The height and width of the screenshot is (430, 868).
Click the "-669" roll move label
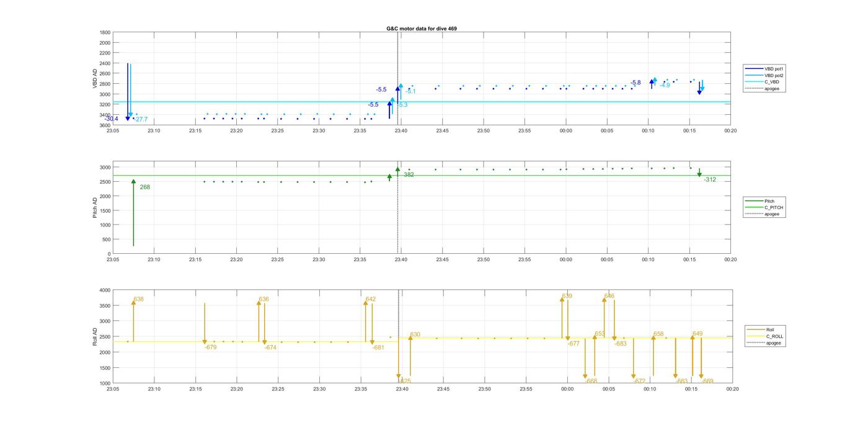tap(707, 381)
